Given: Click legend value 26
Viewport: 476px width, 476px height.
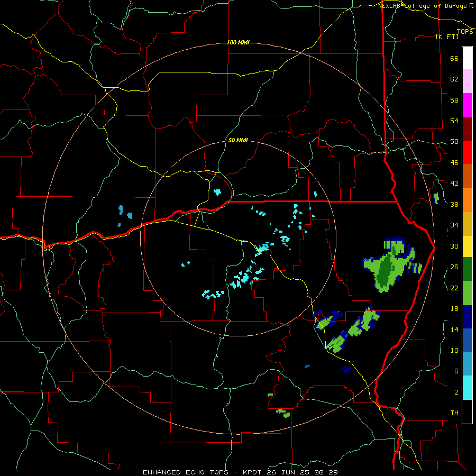Looking at the screenshot, I should [454, 267].
